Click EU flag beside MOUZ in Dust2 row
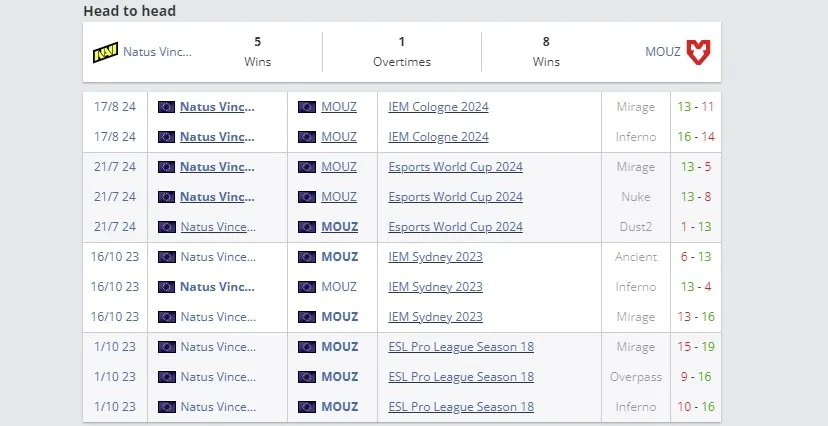828x426 pixels. 307,227
